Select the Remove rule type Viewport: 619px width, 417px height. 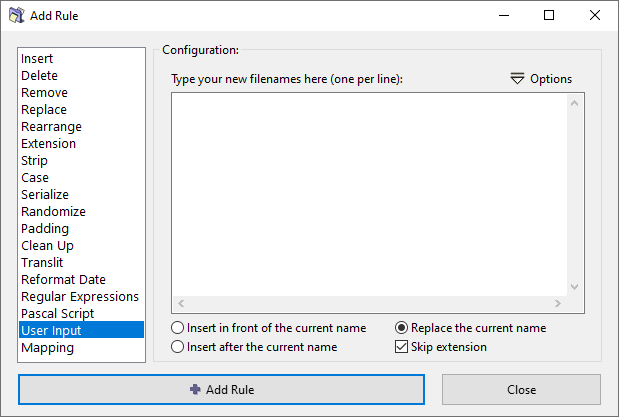point(81,92)
